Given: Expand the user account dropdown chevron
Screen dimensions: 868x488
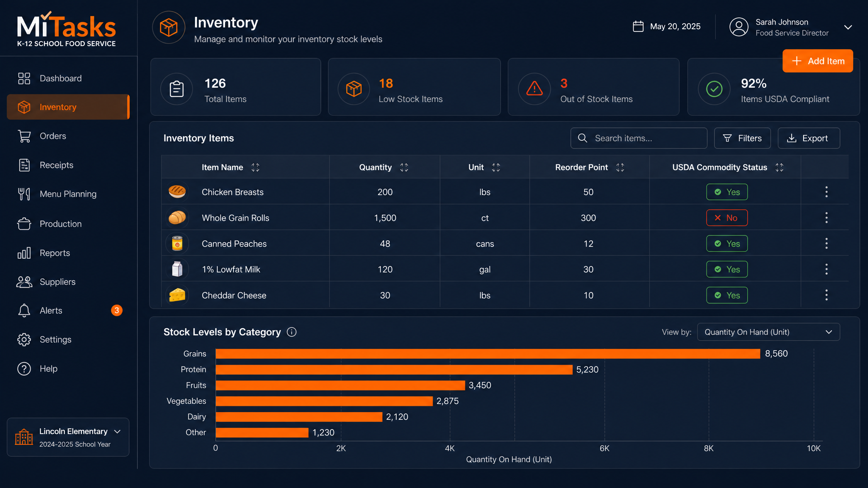Looking at the screenshot, I should click(x=848, y=27).
